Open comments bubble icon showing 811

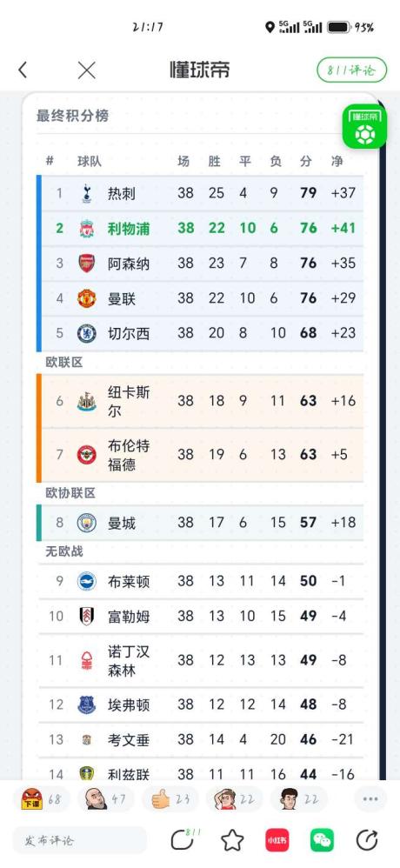183,839
